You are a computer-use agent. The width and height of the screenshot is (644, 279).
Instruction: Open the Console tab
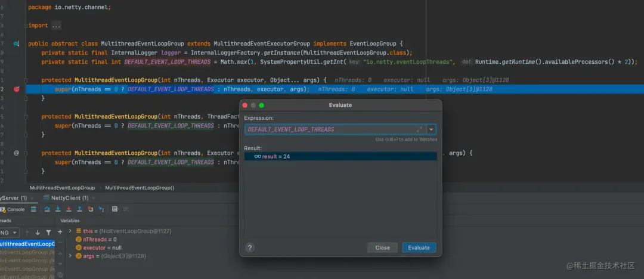click(x=16, y=210)
